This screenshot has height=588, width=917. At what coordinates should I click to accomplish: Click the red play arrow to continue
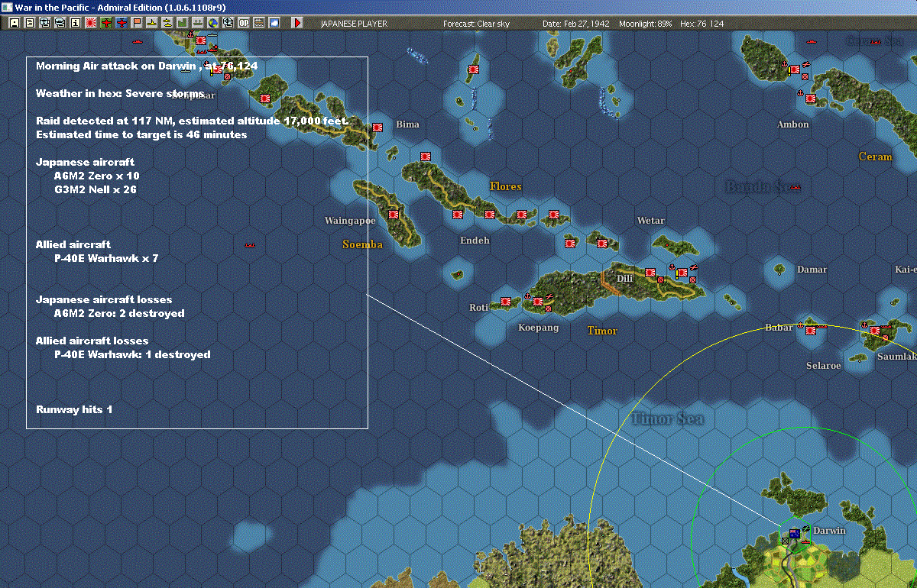pos(297,23)
